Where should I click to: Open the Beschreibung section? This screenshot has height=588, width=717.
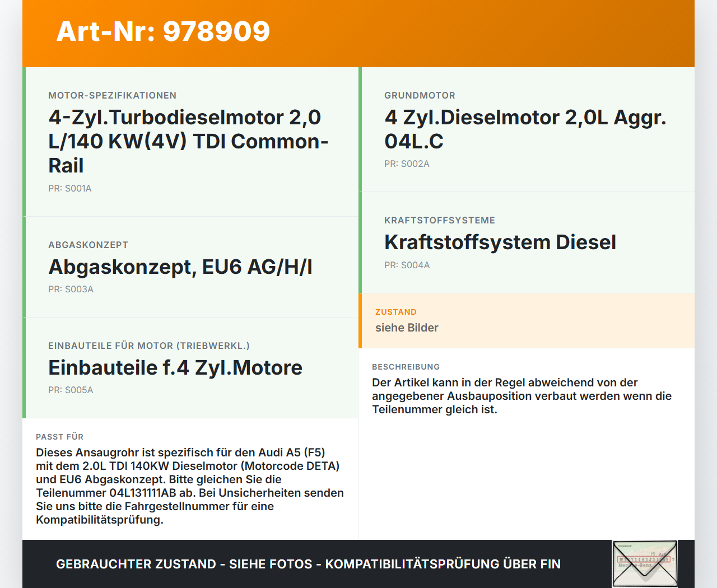point(406,367)
